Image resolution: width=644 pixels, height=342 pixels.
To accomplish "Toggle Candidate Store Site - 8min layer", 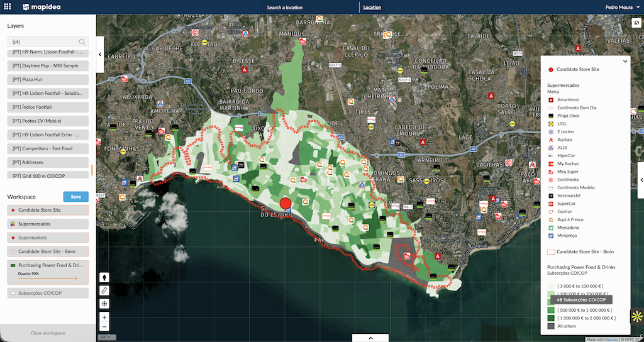I will coord(48,251).
